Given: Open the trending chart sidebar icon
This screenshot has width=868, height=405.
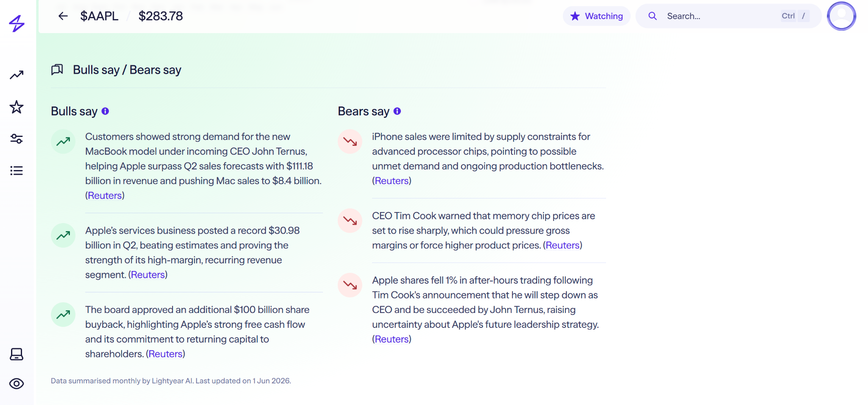Looking at the screenshot, I should tap(17, 75).
